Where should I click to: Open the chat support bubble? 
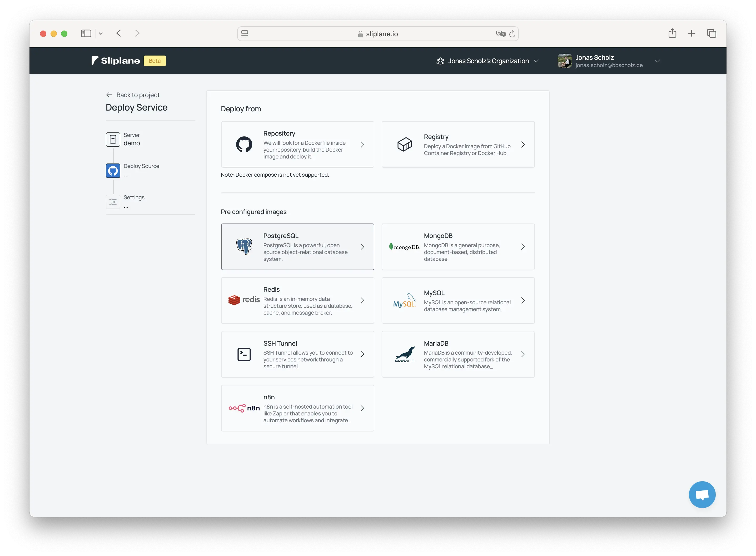click(702, 494)
